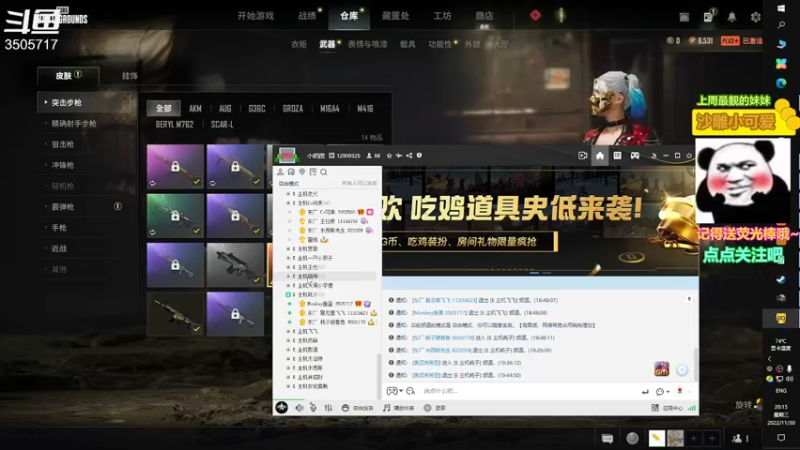Filter weapon skins by M16A4
Viewport: 800px width, 450px height.
point(330,108)
